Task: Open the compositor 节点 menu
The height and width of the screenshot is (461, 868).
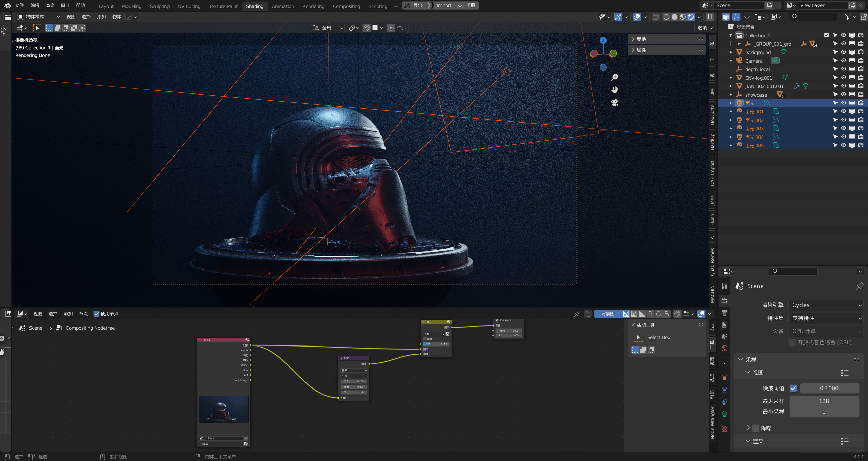Action: [83, 314]
